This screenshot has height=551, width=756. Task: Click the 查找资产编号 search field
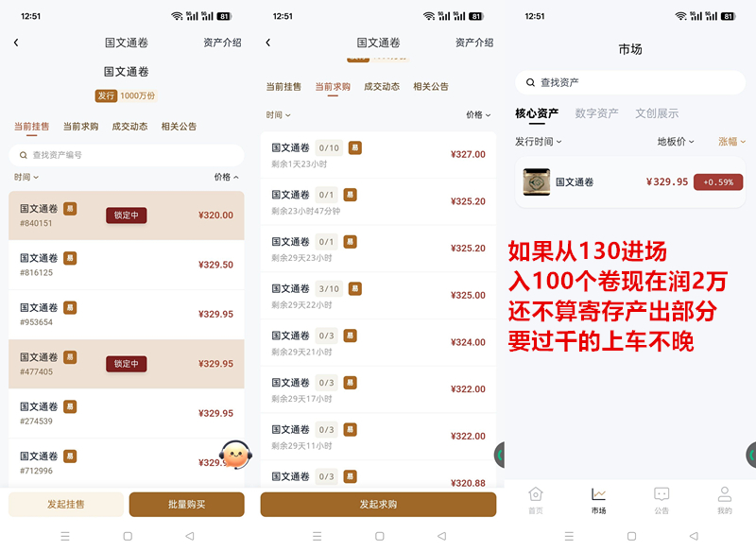[127, 155]
